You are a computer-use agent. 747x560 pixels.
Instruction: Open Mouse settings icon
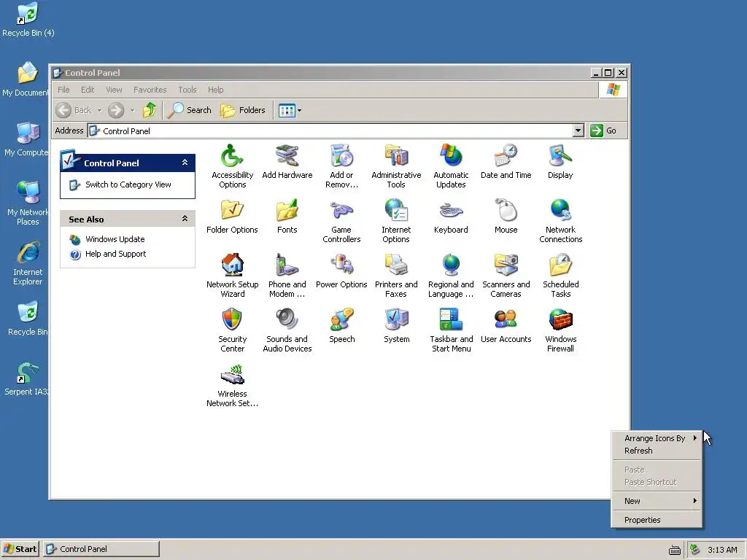pos(506,217)
